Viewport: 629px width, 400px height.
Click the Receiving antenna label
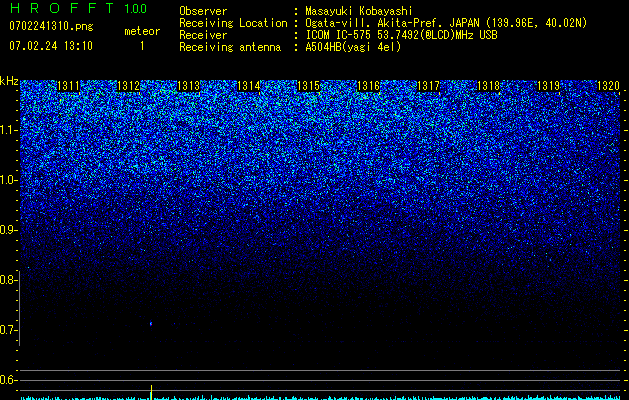pyautogui.click(x=230, y=47)
